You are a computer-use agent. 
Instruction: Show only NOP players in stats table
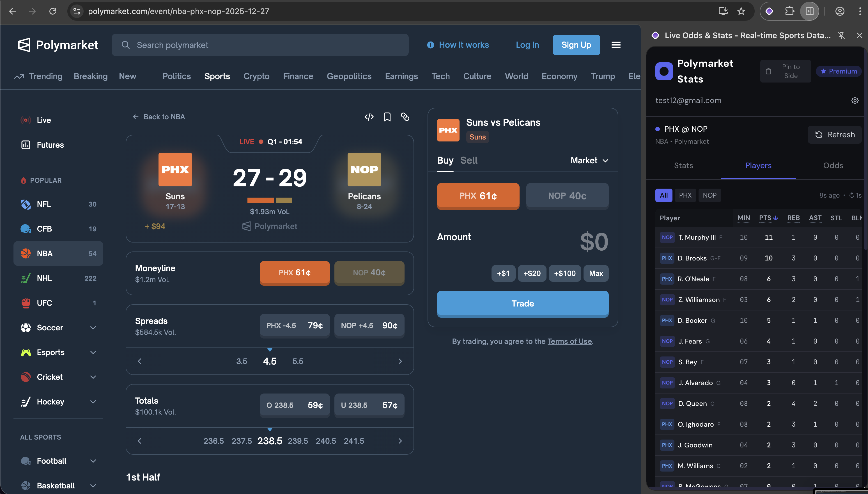pos(710,195)
